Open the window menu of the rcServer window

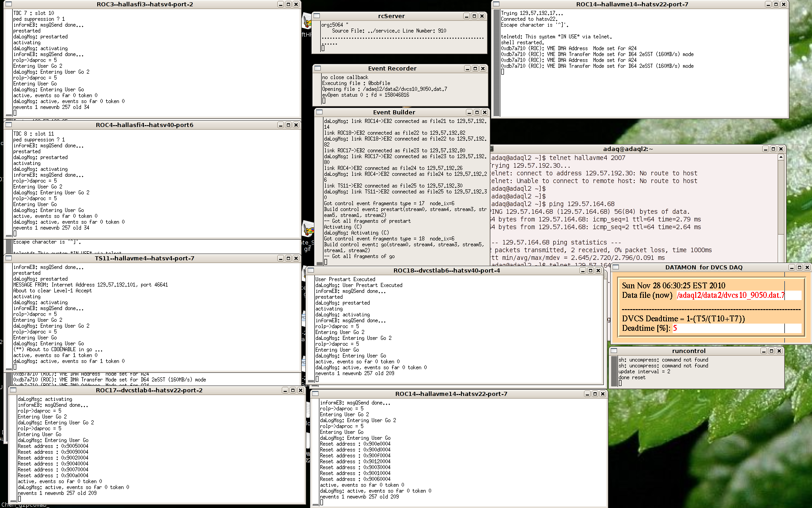tap(317, 16)
